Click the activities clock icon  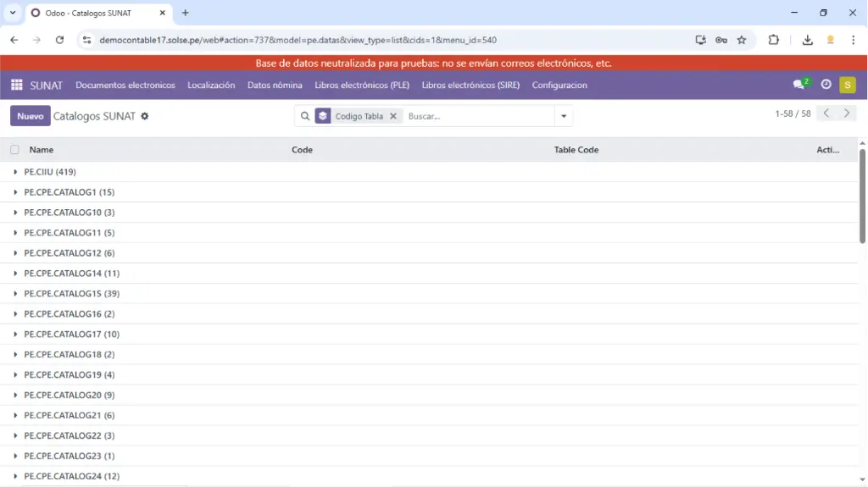click(826, 85)
